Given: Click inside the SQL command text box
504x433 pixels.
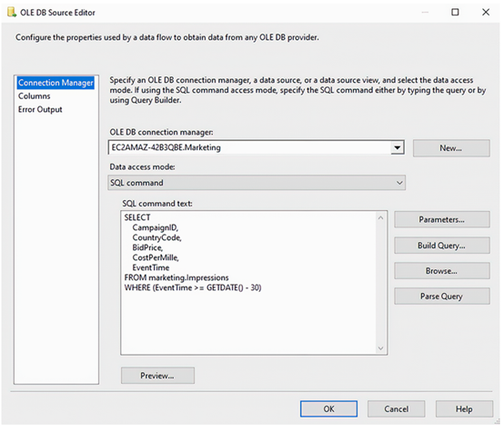Looking at the screenshot, I should coord(248,283).
